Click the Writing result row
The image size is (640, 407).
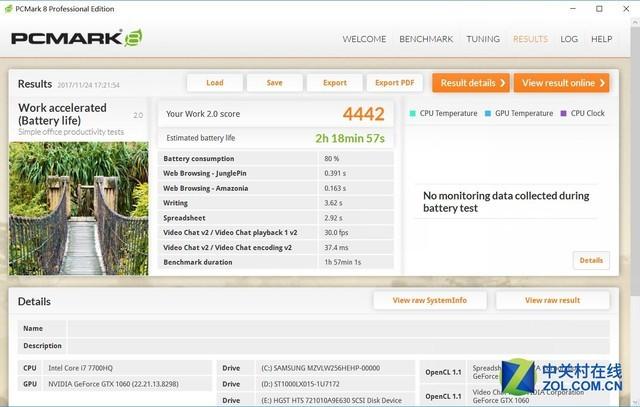[x=276, y=203]
